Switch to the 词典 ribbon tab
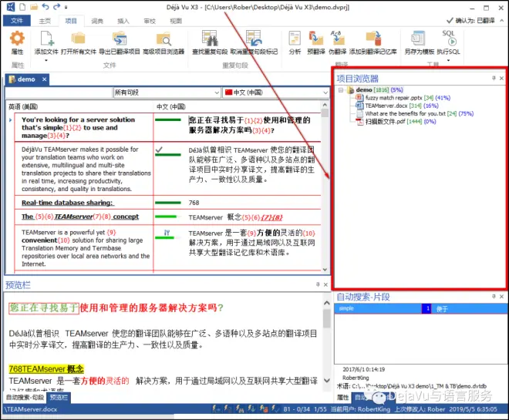 [97, 21]
